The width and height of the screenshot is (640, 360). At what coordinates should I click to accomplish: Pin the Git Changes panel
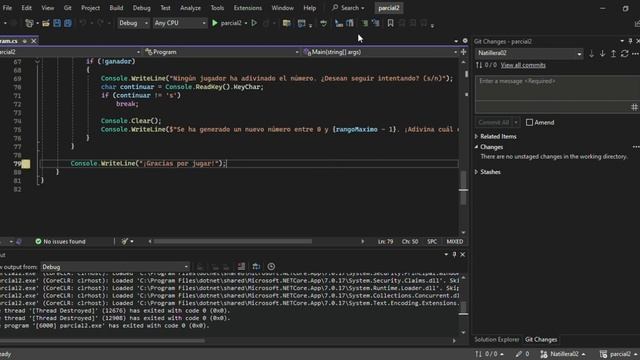pyautogui.click(x=630, y=41)
